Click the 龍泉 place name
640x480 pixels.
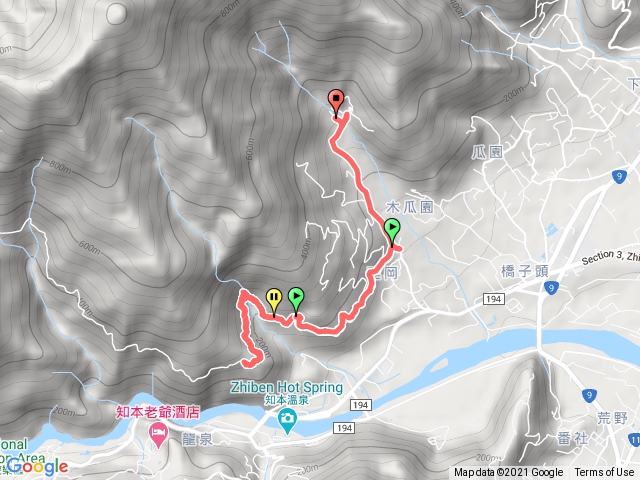point(197,439)
